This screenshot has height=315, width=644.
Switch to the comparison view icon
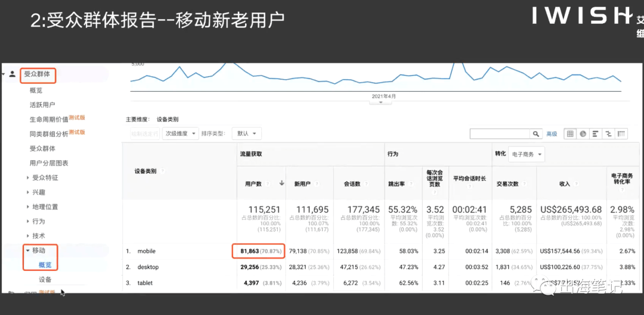(608, 134)
